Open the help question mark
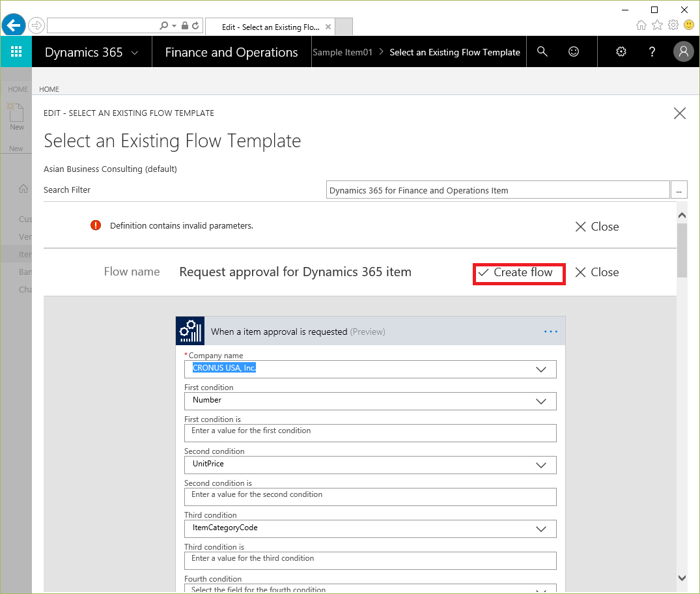This screenshot has height=594, width=700. click(652, 52)
